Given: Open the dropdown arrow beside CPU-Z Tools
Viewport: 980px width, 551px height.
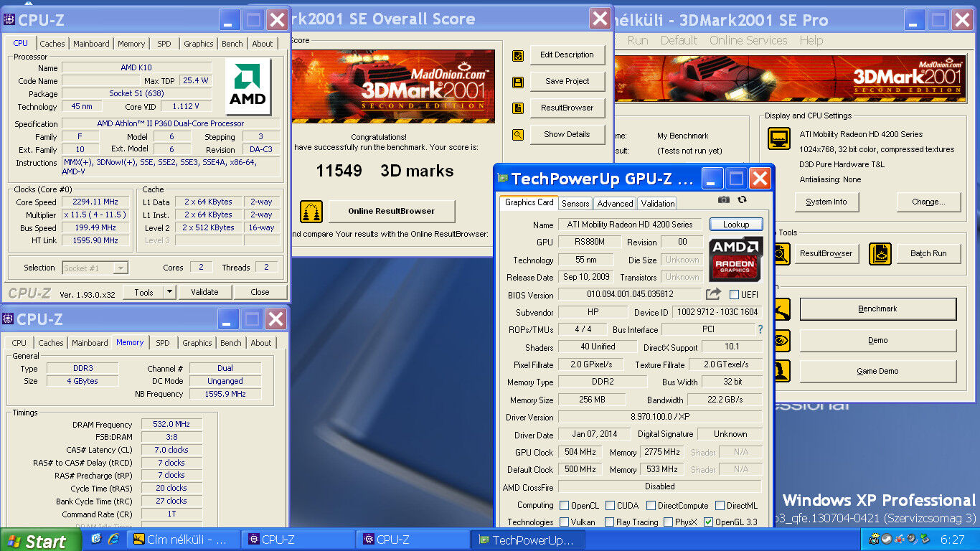Looking at the screenshot, I should 169,292.
